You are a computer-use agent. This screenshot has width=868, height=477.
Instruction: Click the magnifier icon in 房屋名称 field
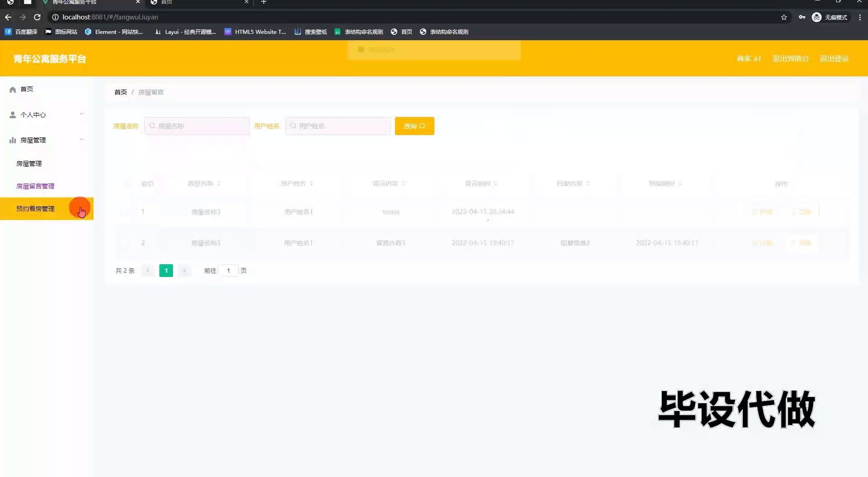click(x=152, y=126)
